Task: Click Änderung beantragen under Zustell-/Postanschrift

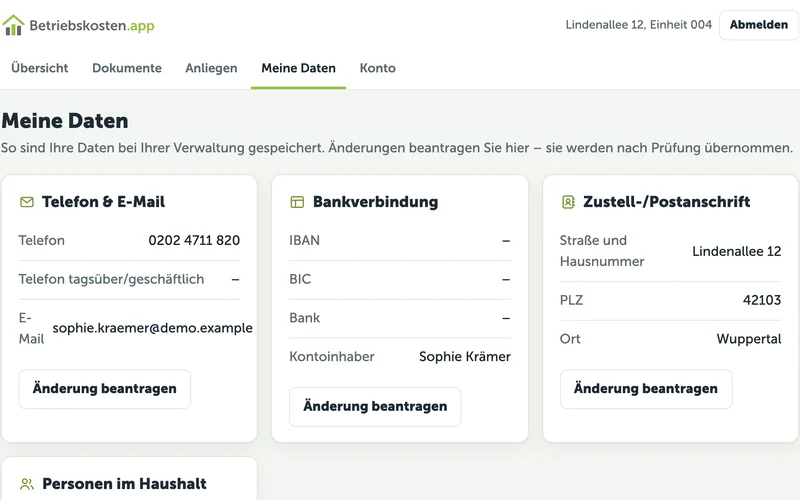Action: point(646,389)
